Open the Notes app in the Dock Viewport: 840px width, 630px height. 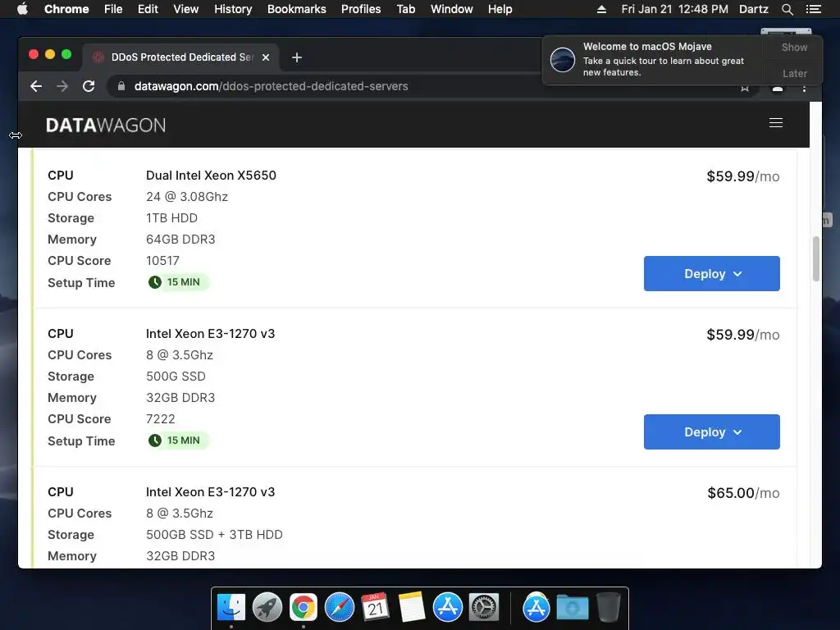pos(411,608)
